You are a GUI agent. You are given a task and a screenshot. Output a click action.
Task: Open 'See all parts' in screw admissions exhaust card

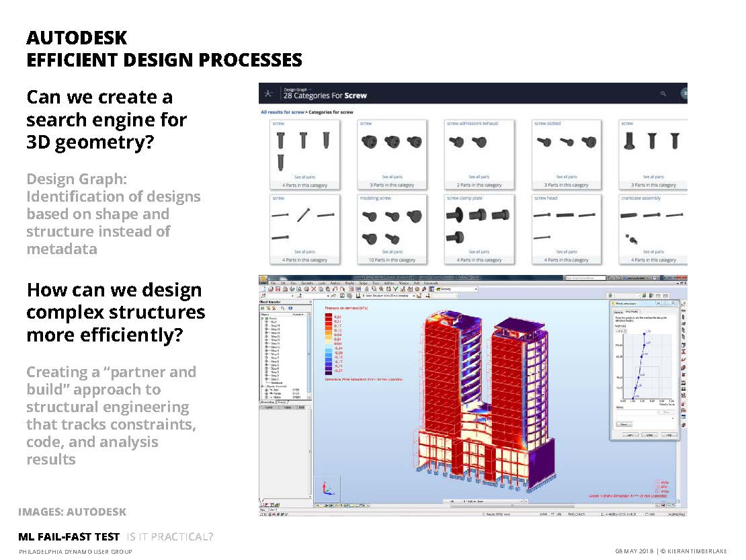point(479,177)
